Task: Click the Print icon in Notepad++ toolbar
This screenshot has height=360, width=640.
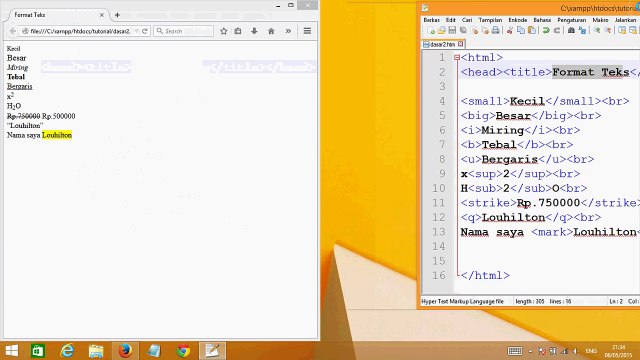Action: pyautogui.click(x=496, y=31)
